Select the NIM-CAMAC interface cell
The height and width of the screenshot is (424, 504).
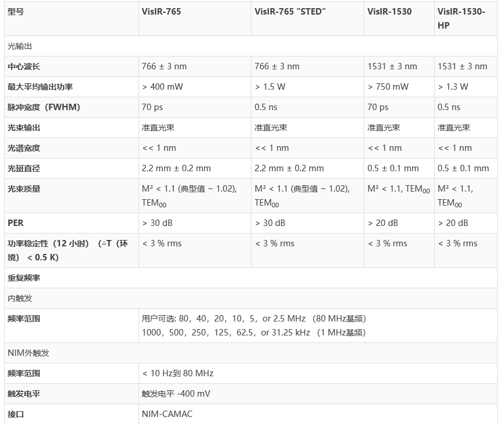pyautogui.click(x=167, y=414)
